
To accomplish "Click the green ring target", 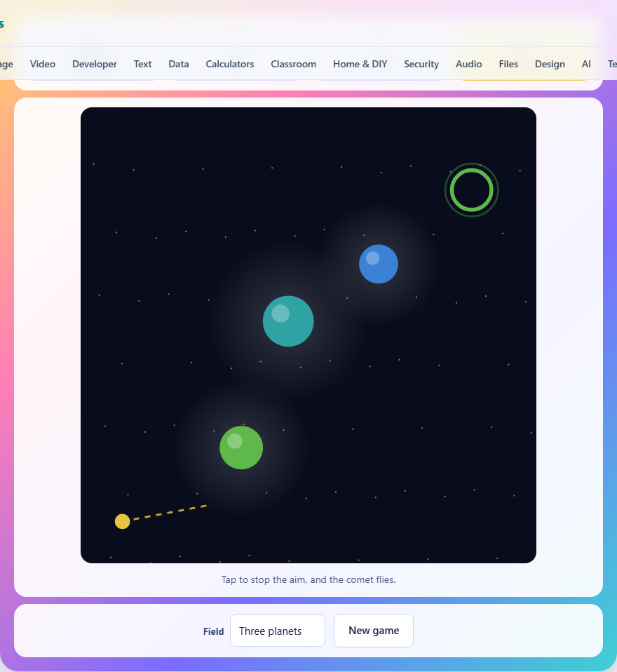I will point(471,190).
